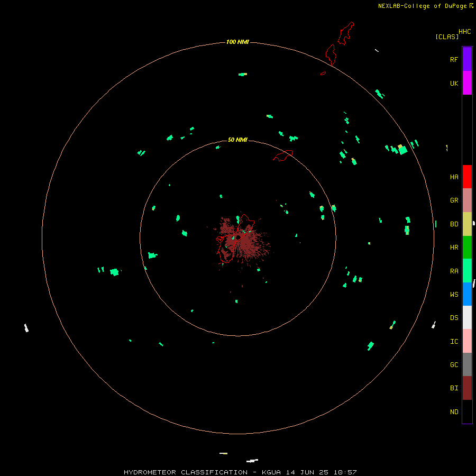Image resolution: width=476 pixels, height=476 pixels.
Task: Click the GR pinkish-brown color swatch
Action: 467,200
